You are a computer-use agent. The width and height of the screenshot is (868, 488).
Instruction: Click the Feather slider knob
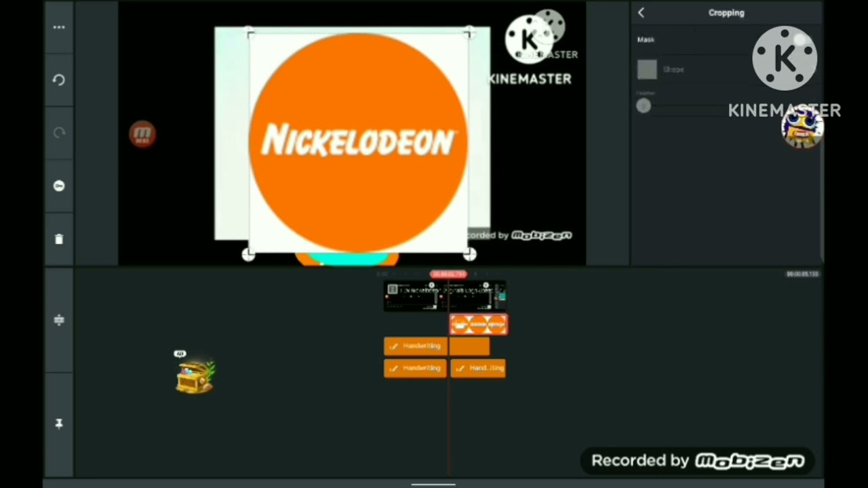[644, 106]
